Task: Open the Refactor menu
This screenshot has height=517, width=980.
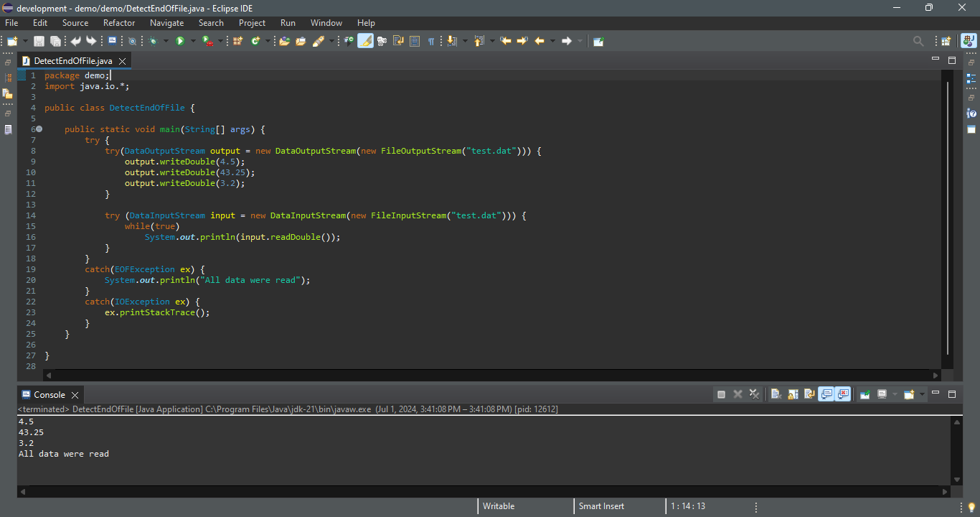Action: 119,23
